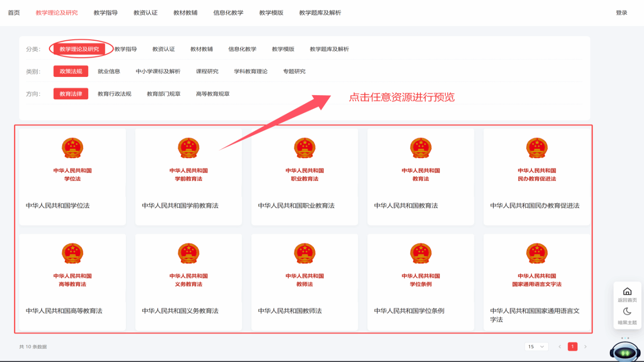Toggle the dark theme moon icon
The width and height of the screenshot is (644, 362).
[627, 312]
